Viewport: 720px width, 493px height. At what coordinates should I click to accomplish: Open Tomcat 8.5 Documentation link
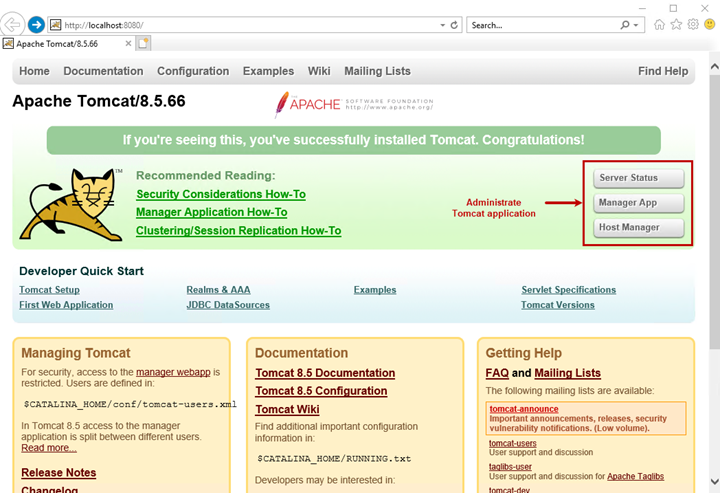click(x=325, y=373)
